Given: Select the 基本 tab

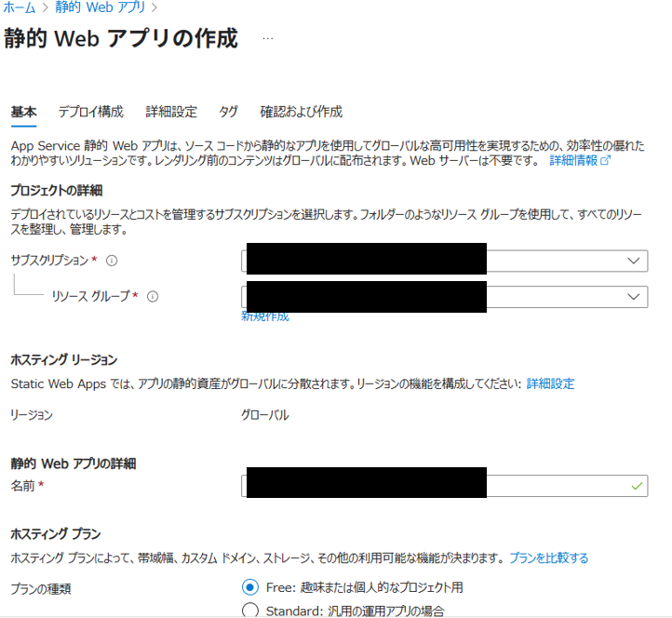Looking at the screenshot, I should point(23,112).
